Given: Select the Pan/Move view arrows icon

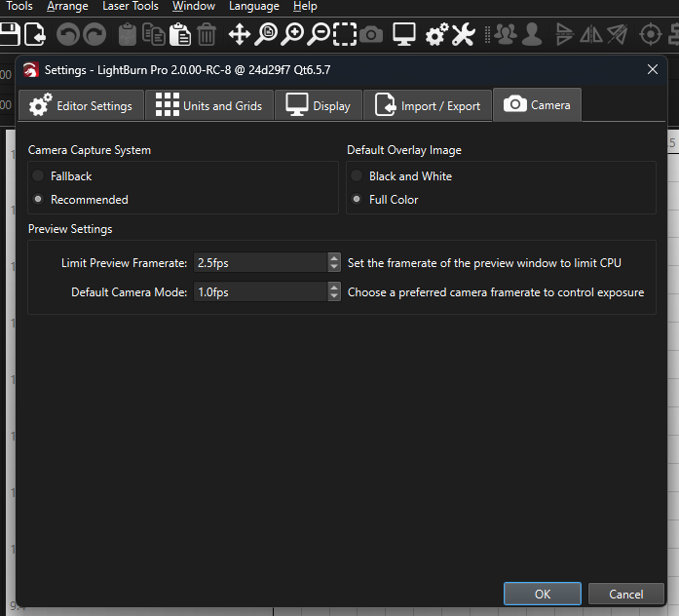Looking at the screenshot, I should [240, 35].
